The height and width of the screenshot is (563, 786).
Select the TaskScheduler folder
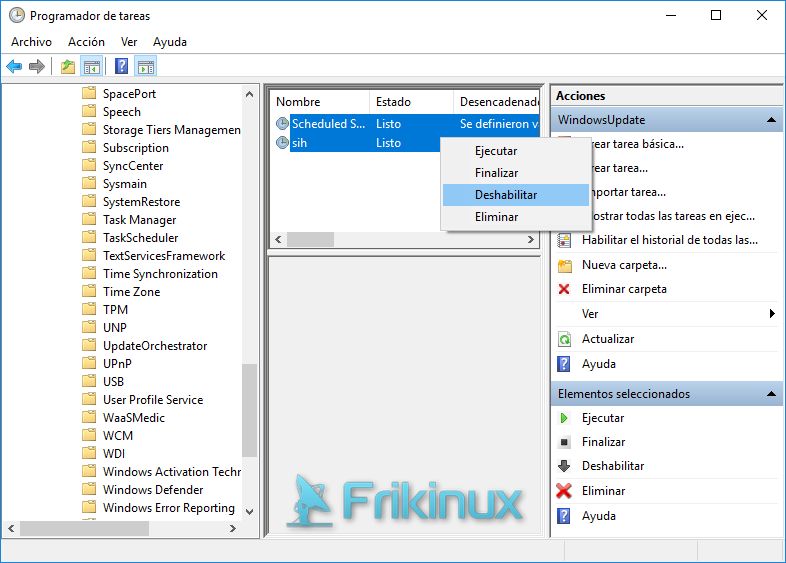(140, 238)
